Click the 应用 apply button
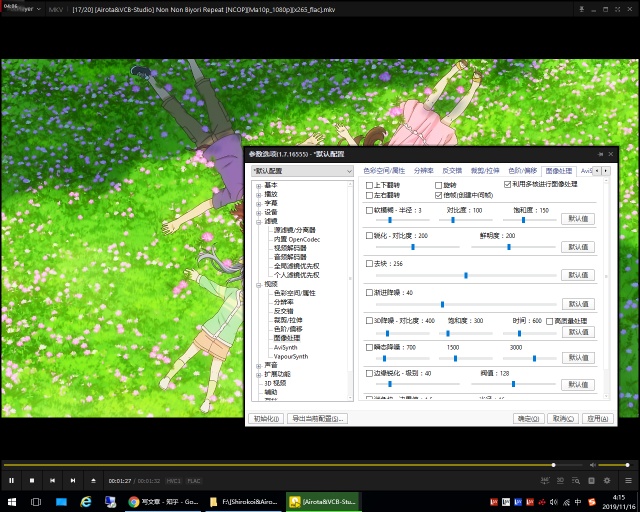 (x=598, y=419)
